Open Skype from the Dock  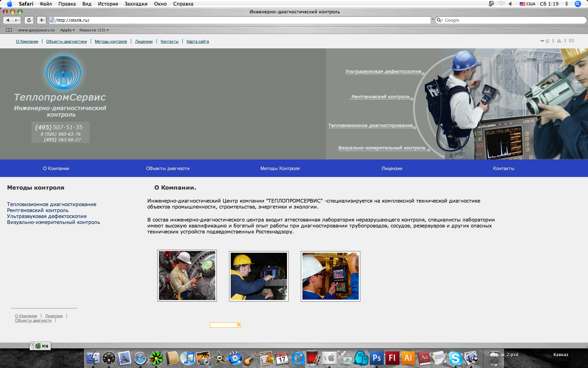(455, 358)
